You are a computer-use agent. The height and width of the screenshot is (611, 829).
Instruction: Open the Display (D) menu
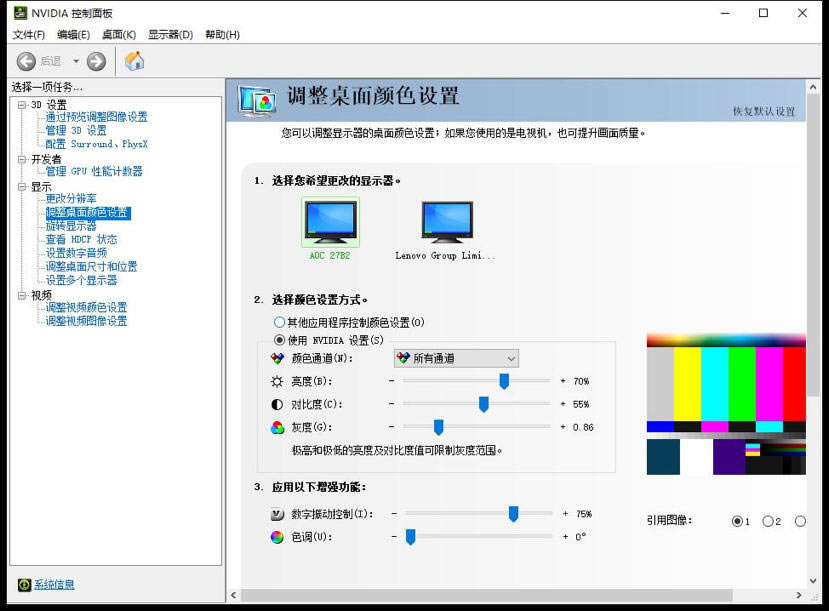(170, 35)
